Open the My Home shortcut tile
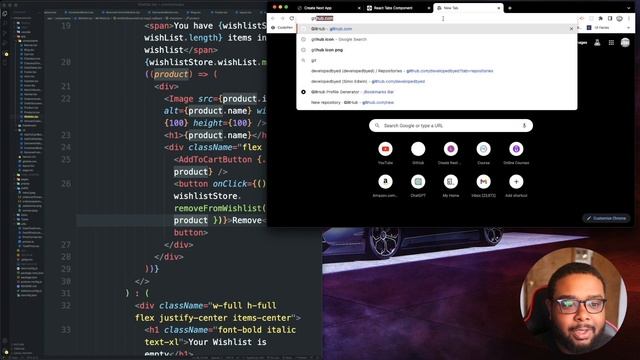Viewport: 640px width, 360px height. (x=451, y=186)
